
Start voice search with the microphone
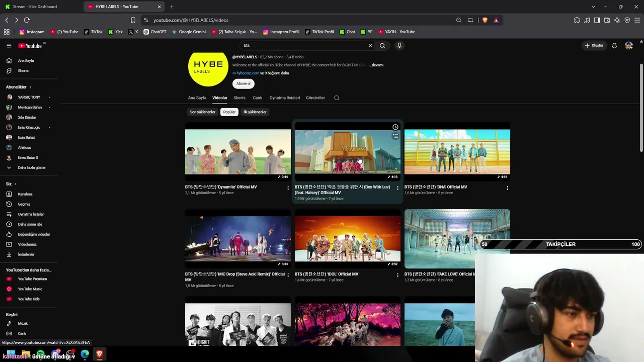pos(399,46)
